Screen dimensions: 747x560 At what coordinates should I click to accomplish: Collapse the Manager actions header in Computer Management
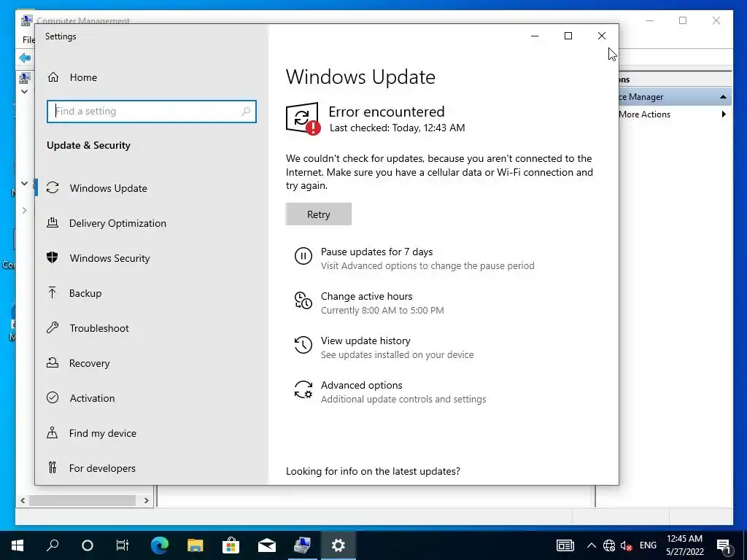(x=723, y=97)
